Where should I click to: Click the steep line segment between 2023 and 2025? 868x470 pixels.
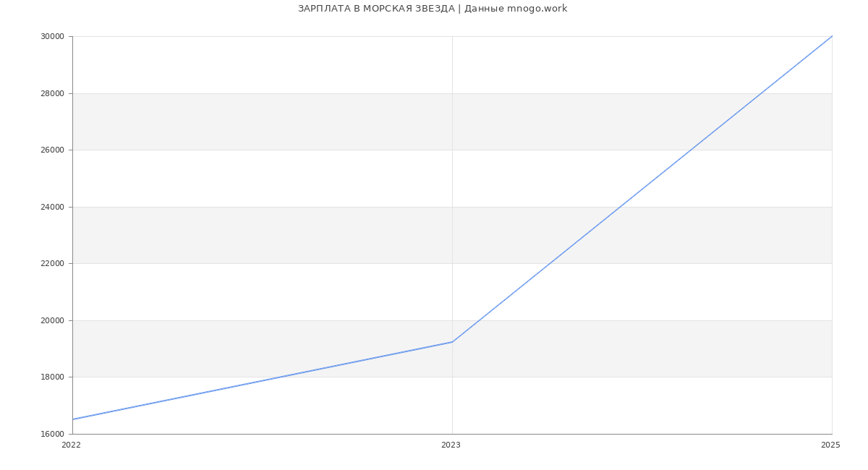(642, 189)
